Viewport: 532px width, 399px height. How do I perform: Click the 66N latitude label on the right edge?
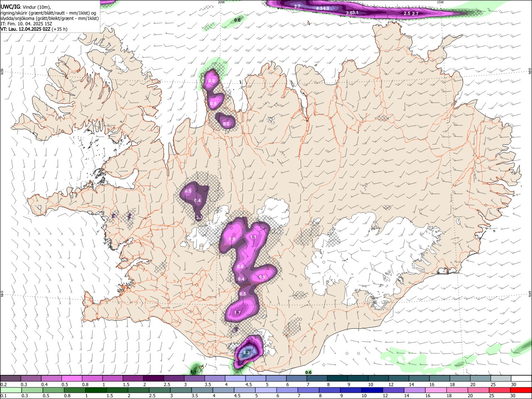(x=530, y=71)
